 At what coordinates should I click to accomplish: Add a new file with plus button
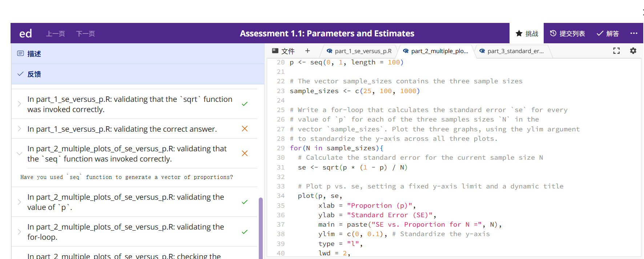(x=307, y=51)
